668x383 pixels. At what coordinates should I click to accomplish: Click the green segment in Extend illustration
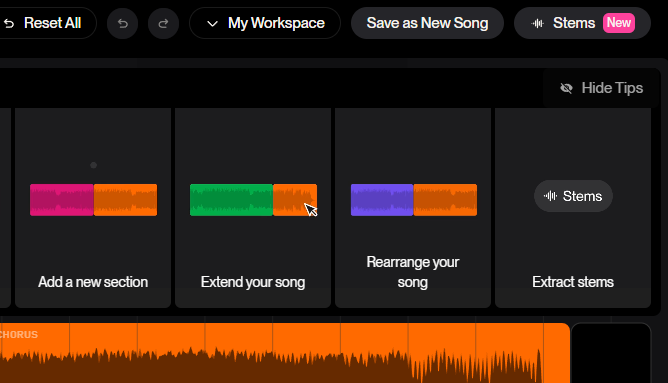point(231,200)
